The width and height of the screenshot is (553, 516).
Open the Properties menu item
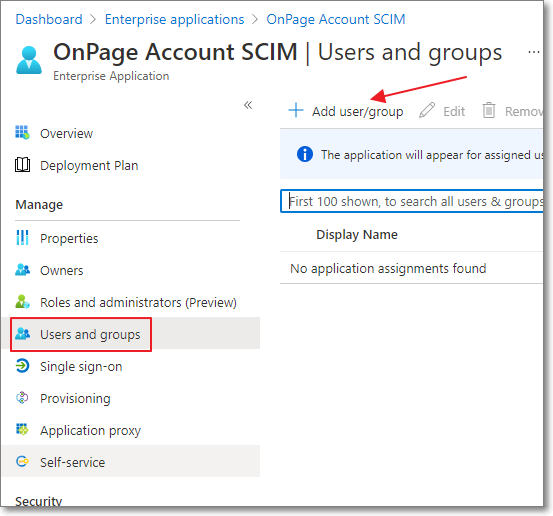(x=69, y=238)
